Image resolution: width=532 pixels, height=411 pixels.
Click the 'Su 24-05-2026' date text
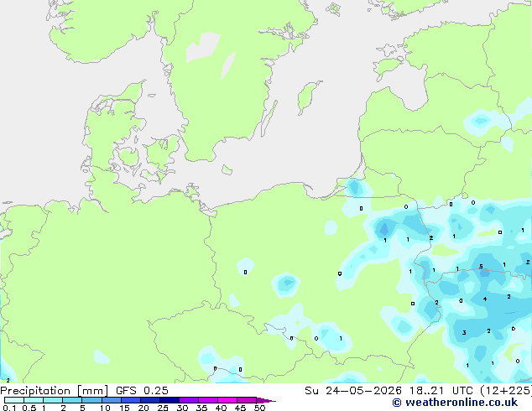point(353,391)
